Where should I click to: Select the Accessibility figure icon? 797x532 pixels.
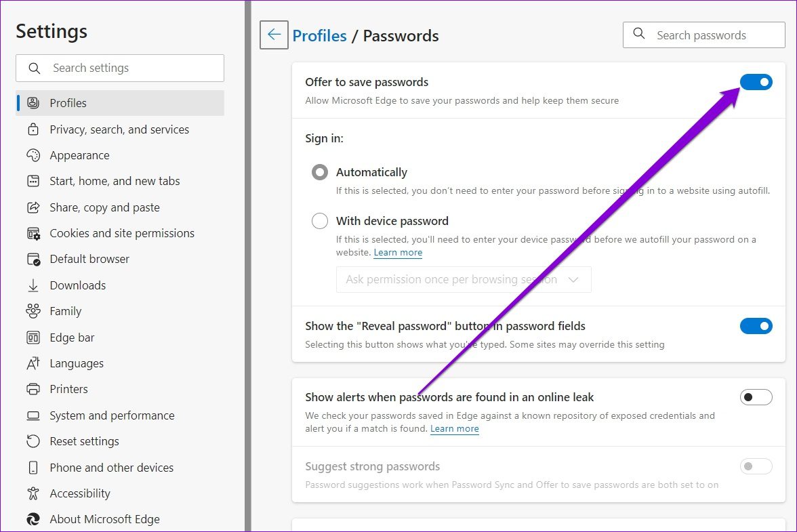pyautogui.click(x=33, y=493)
